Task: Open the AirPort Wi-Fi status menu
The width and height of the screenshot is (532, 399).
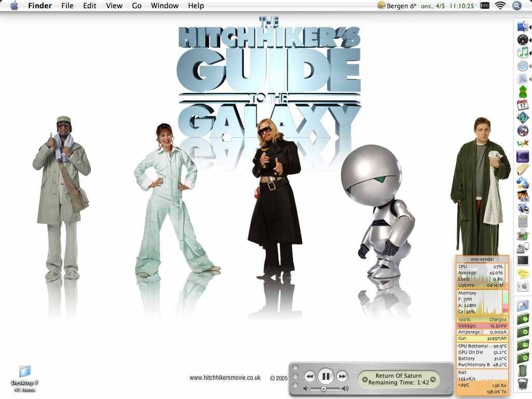Action: (x=500, y=6)
